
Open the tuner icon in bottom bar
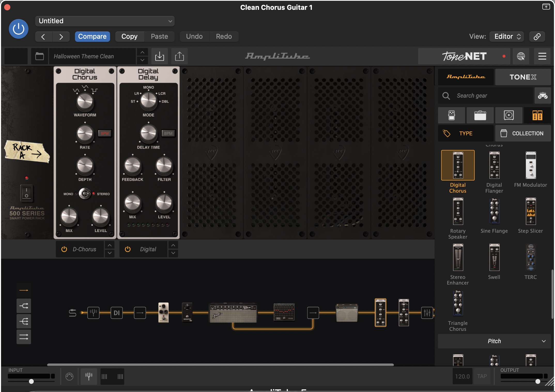[89, 376]
